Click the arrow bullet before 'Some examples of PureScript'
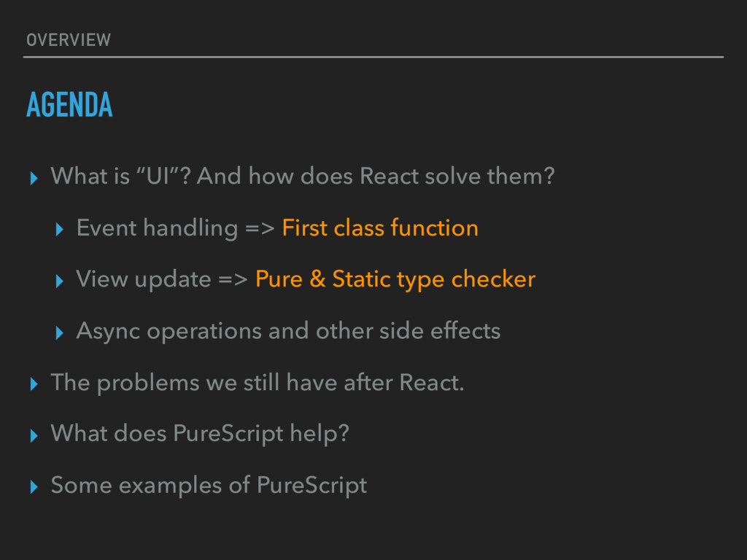747x560 pixels. tap(34, 486)
